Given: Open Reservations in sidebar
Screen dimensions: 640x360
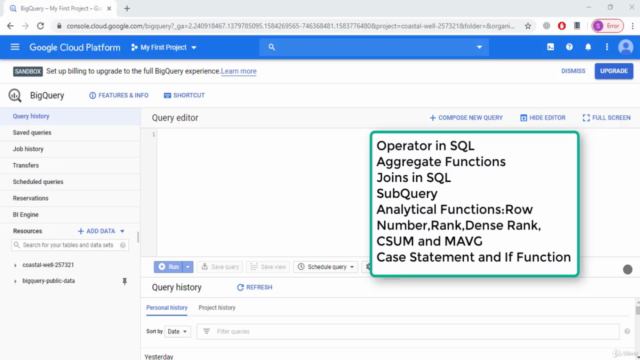Looking at the screenshot, I should 70,198.
